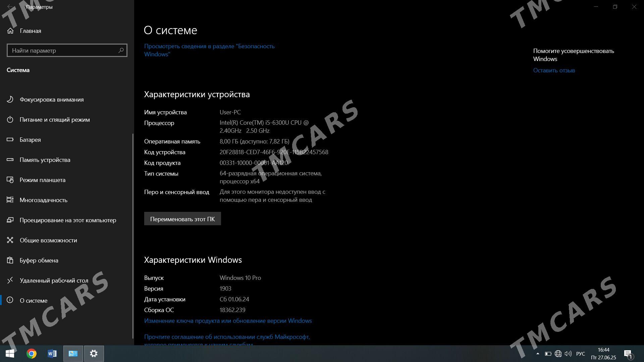Click the product ID 00331-10000 value
The width and height of the screenshot is (644, 362).
254,163
